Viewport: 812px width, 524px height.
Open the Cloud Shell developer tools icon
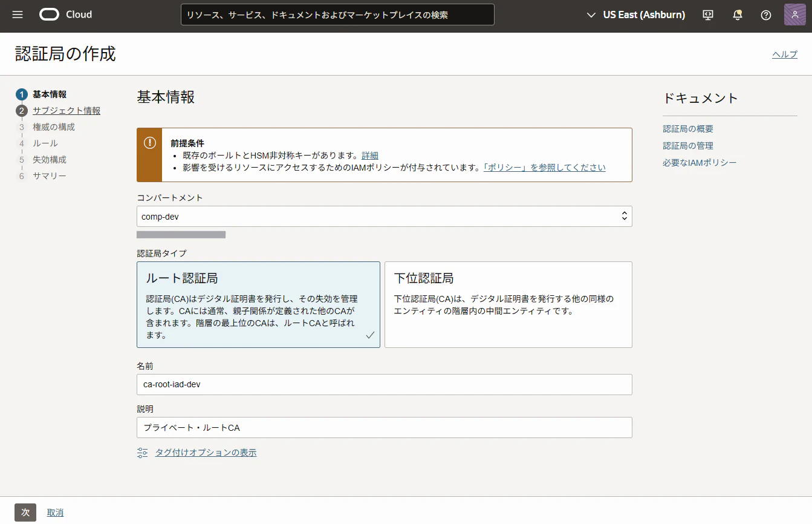click(x=709, y=15)
